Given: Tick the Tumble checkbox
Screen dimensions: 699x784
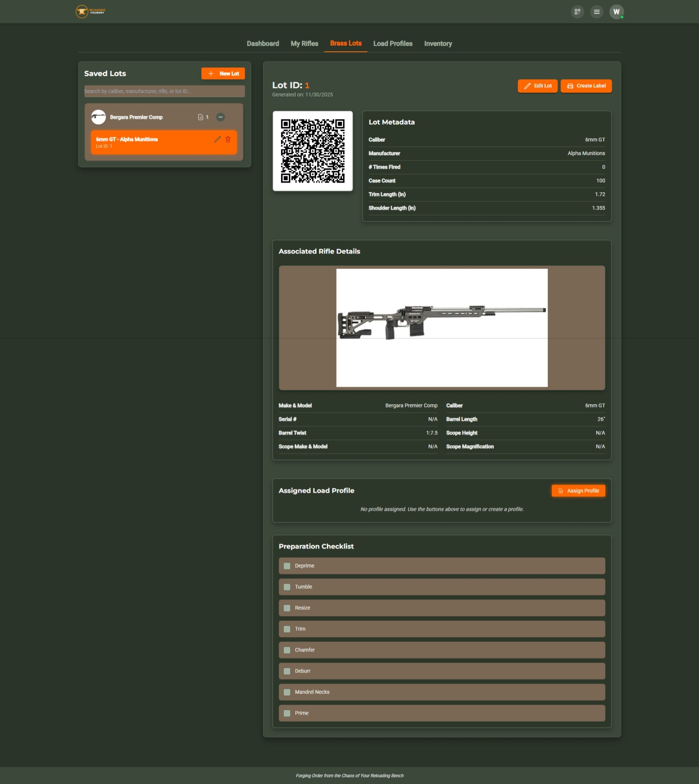Looking at the screenshot, I should coord(287,587).
